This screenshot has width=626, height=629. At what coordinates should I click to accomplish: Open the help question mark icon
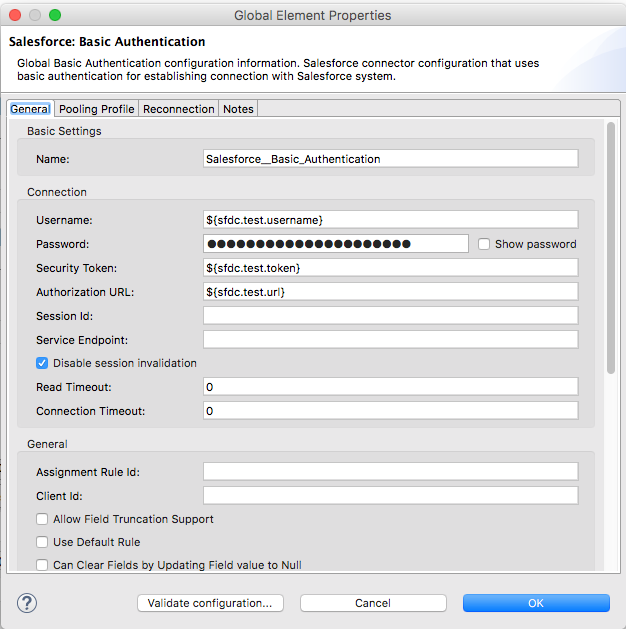point(27,603)
